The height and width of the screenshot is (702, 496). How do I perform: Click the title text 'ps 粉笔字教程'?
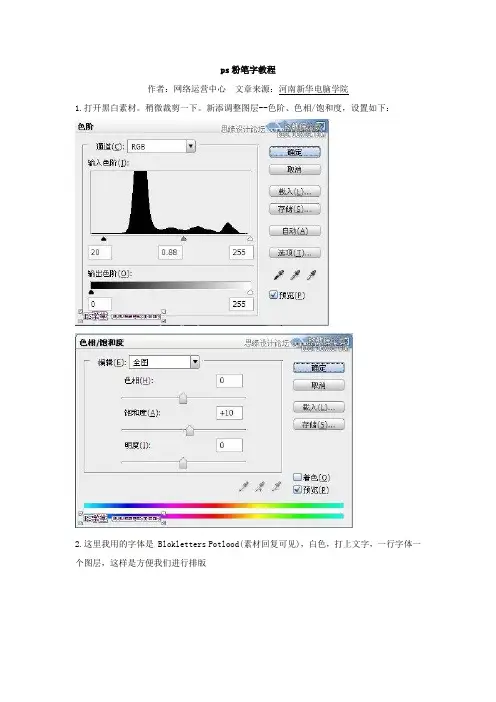coord(248,70)
